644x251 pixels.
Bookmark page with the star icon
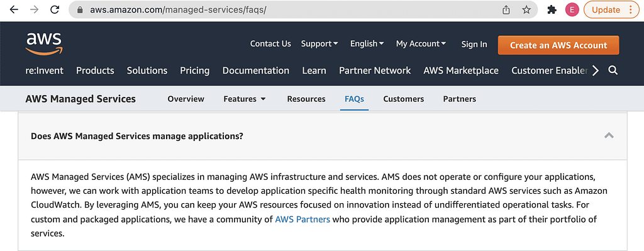[x=526, y=10]
